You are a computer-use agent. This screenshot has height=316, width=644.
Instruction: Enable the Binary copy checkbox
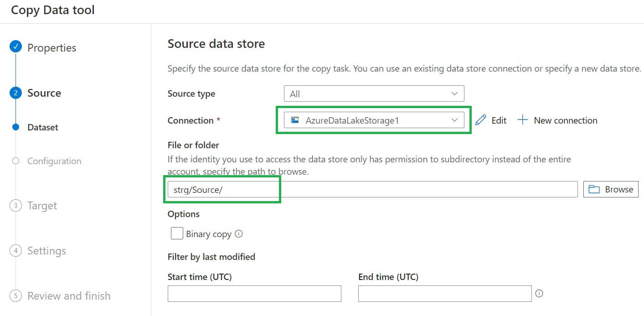177,233
